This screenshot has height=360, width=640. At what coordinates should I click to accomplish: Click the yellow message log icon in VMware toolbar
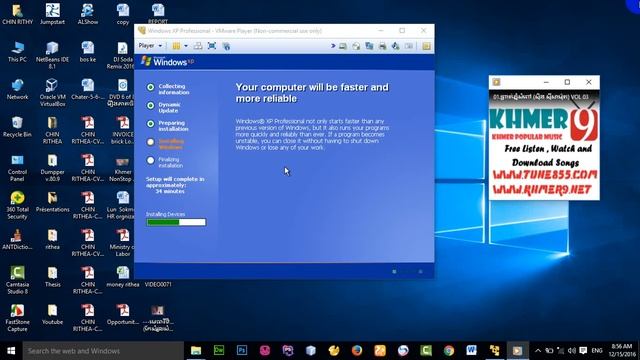coord(426,46)
